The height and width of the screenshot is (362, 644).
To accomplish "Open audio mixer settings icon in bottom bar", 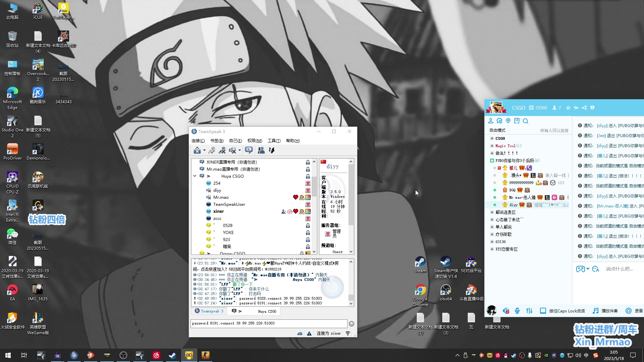I will (x=529, y=311).
